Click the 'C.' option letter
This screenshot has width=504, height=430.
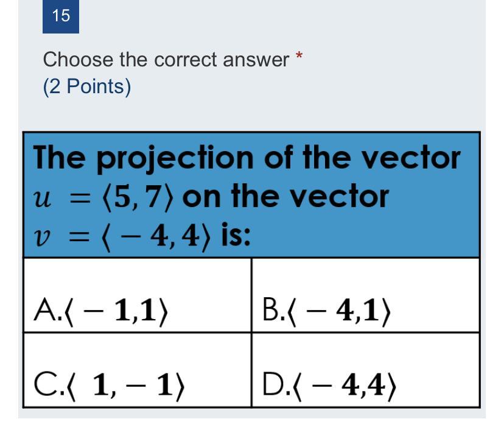coord(45,384)
